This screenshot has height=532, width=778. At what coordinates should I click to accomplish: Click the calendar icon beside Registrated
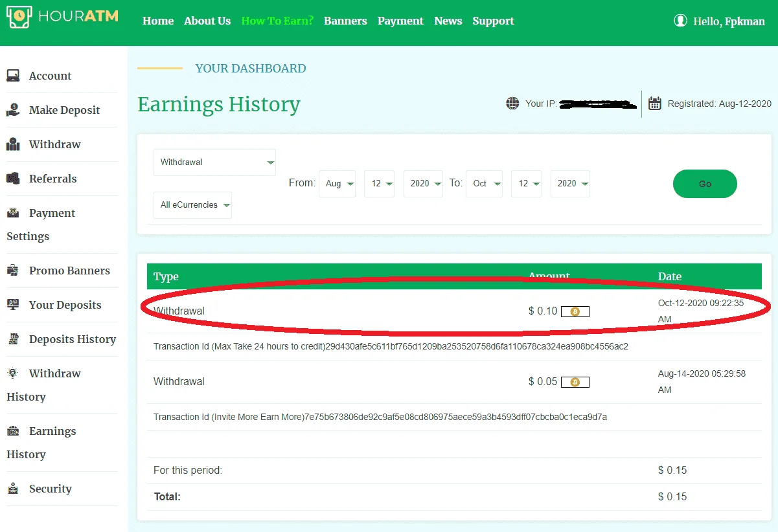[655, 104]
